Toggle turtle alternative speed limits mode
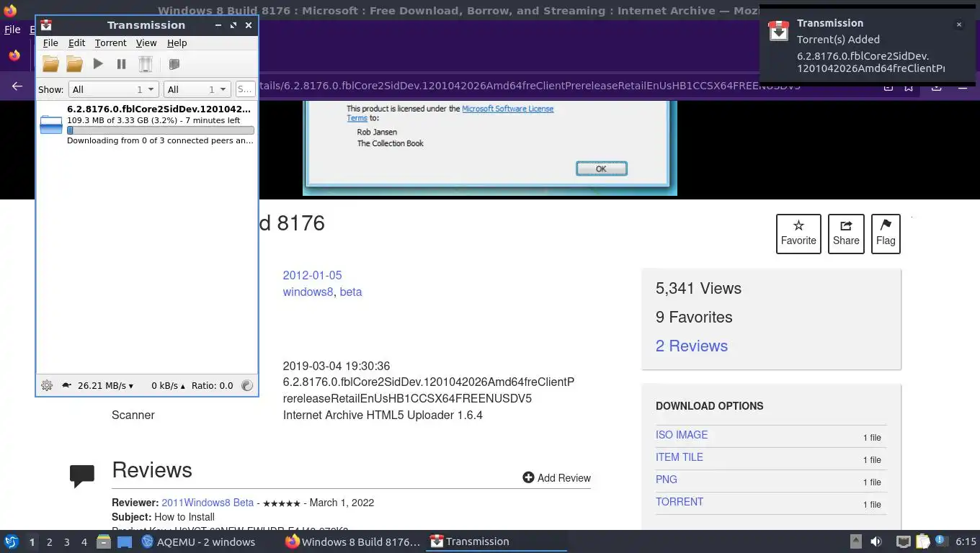Viewport: 980px width, 553px height. pos(66,385)
